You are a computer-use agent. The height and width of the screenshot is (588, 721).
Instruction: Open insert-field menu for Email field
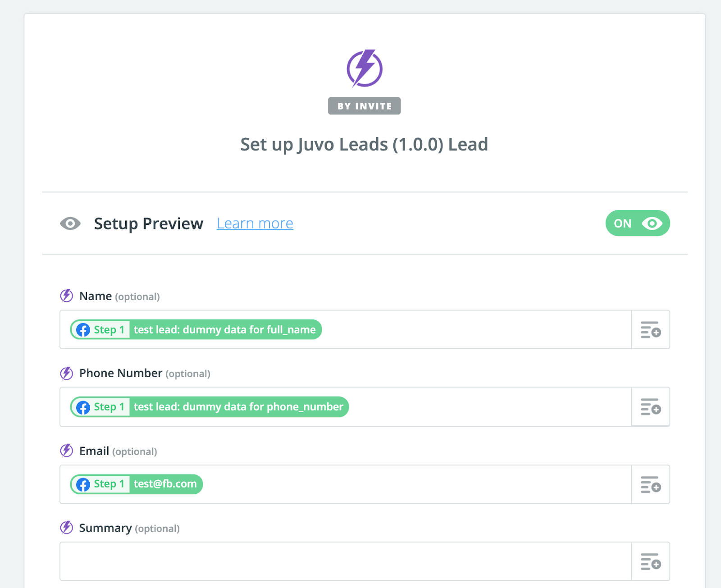(x=651, y=484)
